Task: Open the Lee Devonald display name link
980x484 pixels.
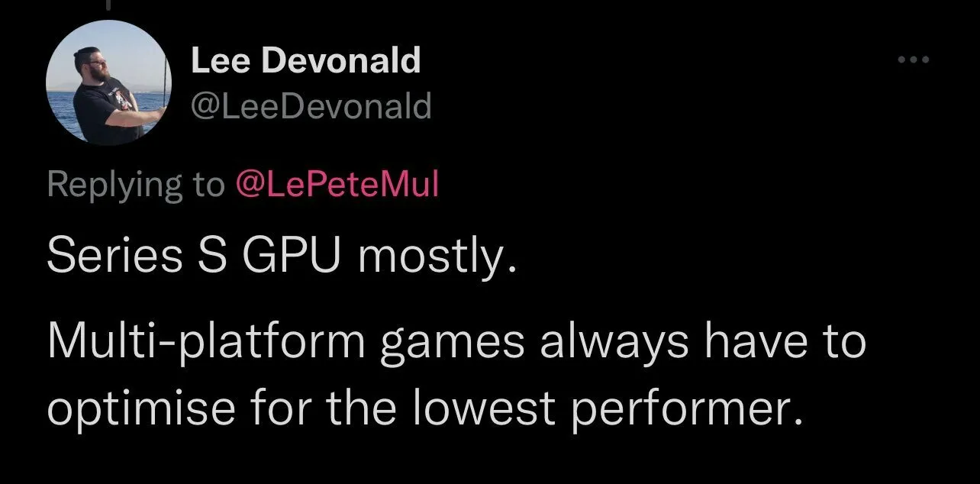Action: [x=305, y=60]
